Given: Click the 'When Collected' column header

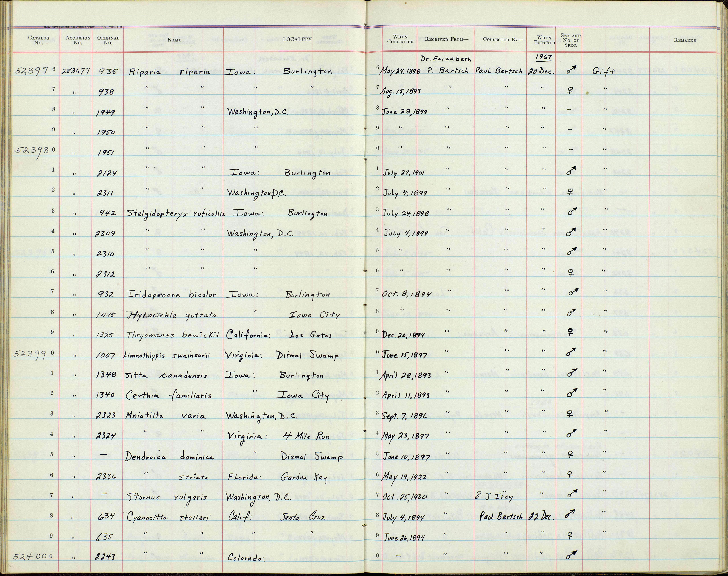Looking at the screenshot, I should pos(400,39).
